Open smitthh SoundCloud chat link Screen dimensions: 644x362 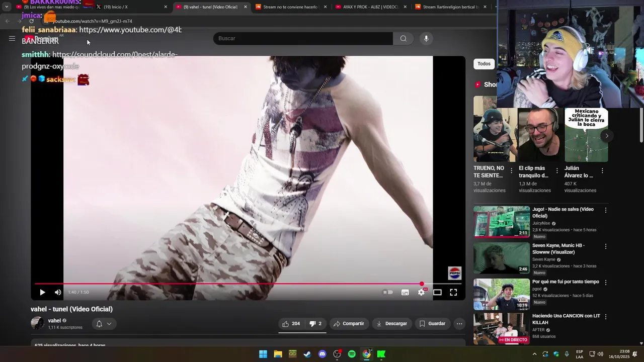tap(100, 60)
